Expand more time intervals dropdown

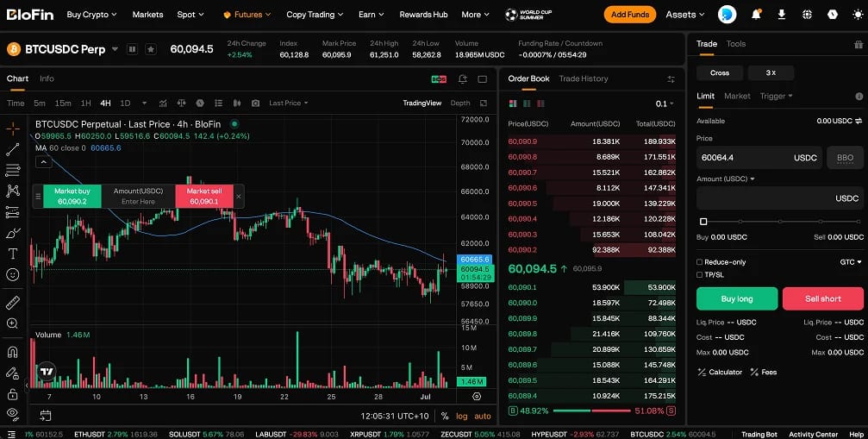point(145,103)
